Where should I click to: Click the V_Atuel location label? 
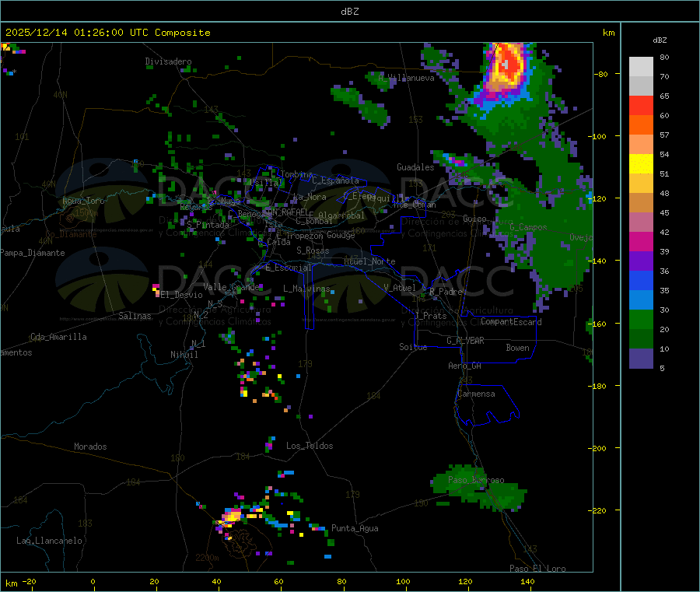400,288
